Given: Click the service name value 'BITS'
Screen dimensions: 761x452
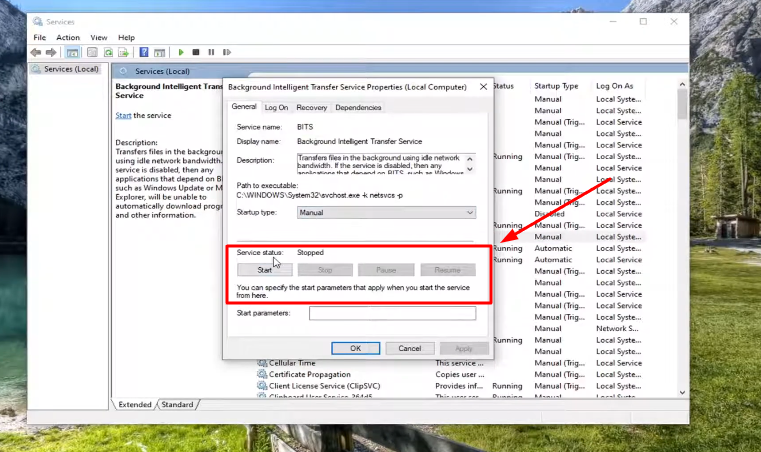Looking at the screenshot, I should coord(305,127).
